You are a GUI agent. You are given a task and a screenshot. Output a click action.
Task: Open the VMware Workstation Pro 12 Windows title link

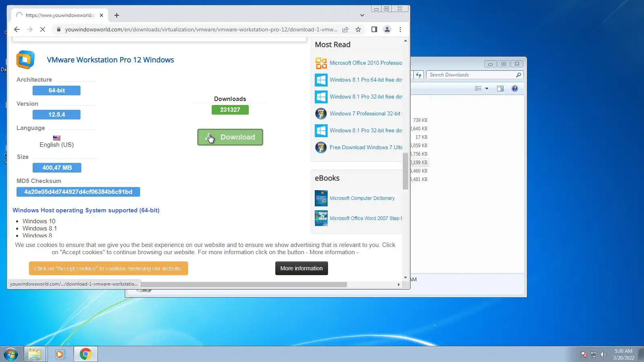point(110,60)
